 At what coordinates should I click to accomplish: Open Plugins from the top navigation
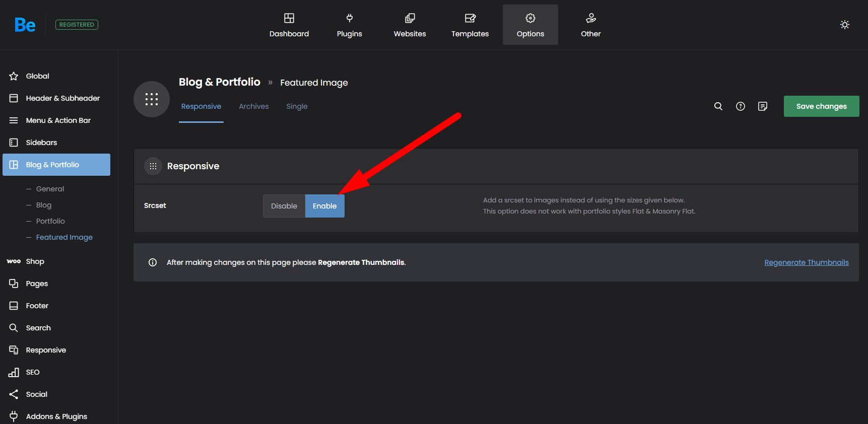click(x=349, y=25)
